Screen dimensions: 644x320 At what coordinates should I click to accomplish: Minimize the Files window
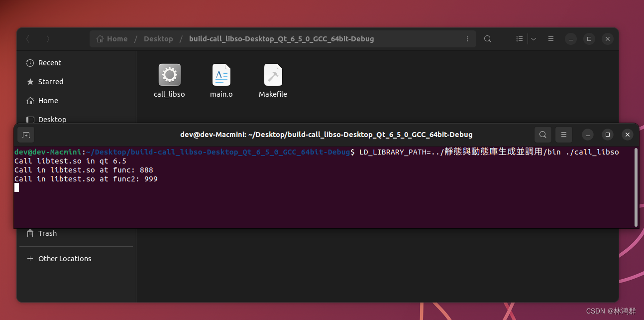571,39
